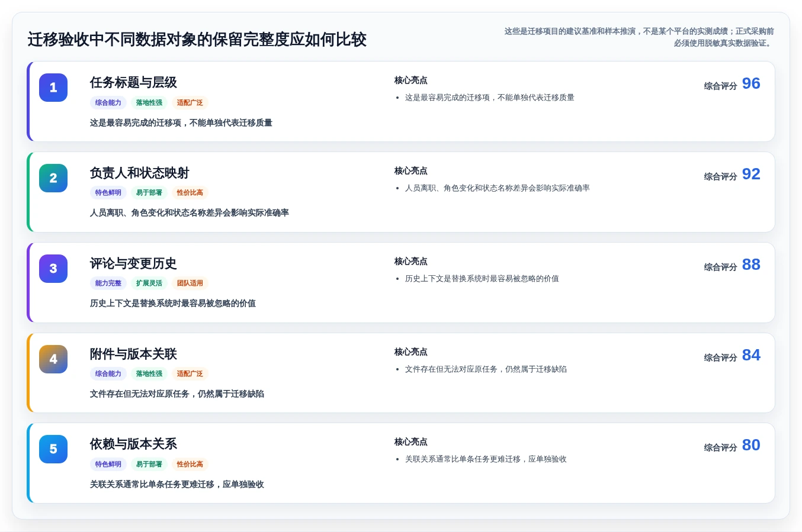Select 综合能力 tag under 任务标题与层级

click(x=108, y=102)
